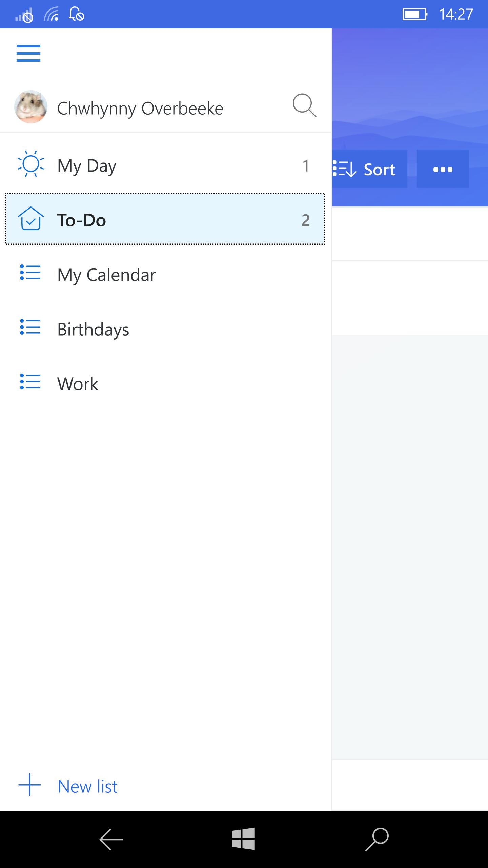488x868 pixels.
Task: Click the To-Do house checkmark icon
Action: [30, 219]
